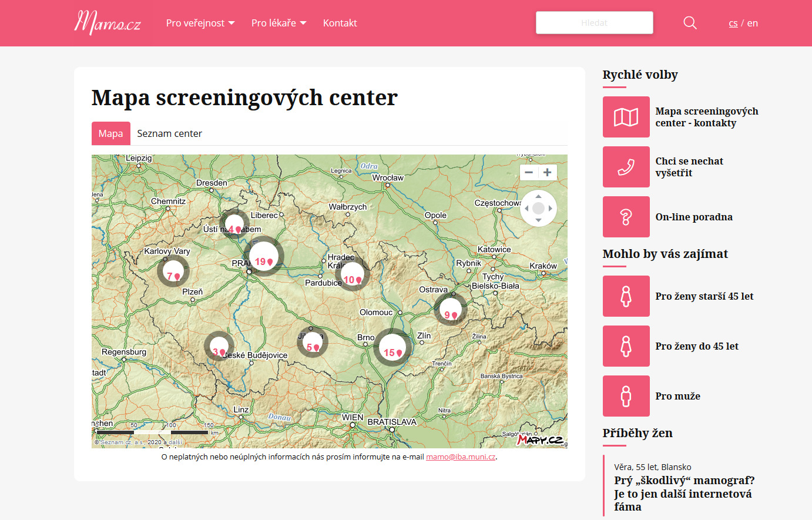
Task: Email mamo@iba.muni.cz via the link
Action: click(x=461, y=457)
